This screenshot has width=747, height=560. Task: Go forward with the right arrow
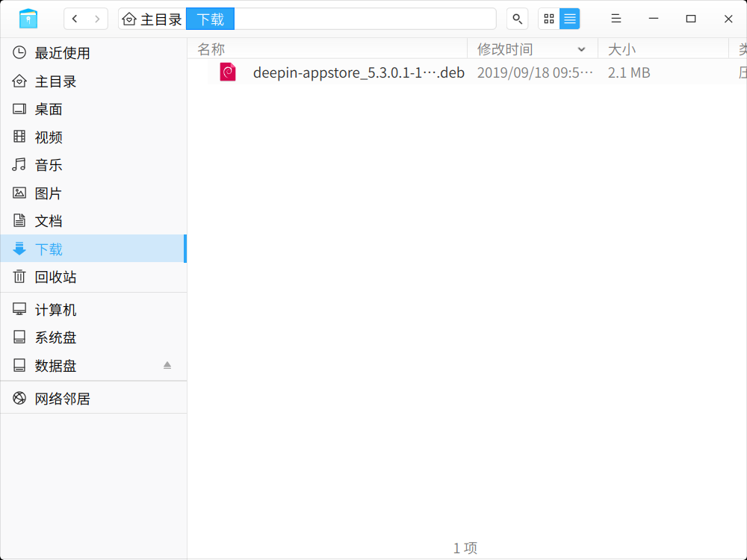pyautogui.click(x=97, y=19)
